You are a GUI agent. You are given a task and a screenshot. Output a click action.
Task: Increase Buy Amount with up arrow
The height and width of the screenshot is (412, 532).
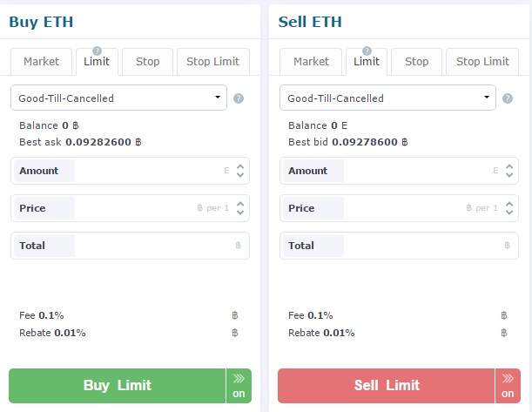pyautogui.click(x=240, y=166)
